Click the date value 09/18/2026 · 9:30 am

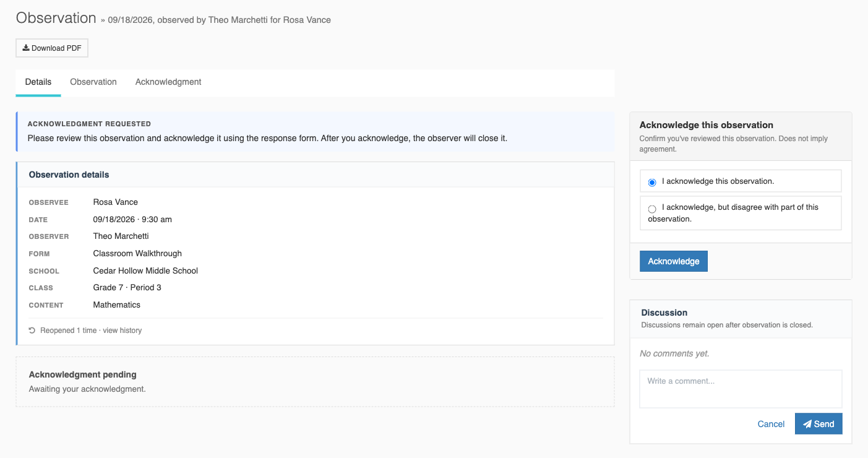point(132,219)
